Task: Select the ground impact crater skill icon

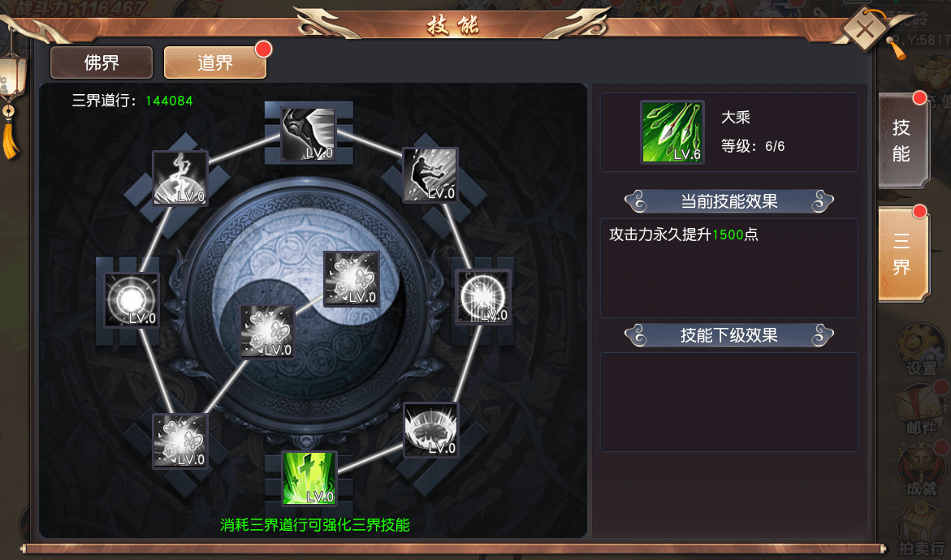Action: click(430, 429)
